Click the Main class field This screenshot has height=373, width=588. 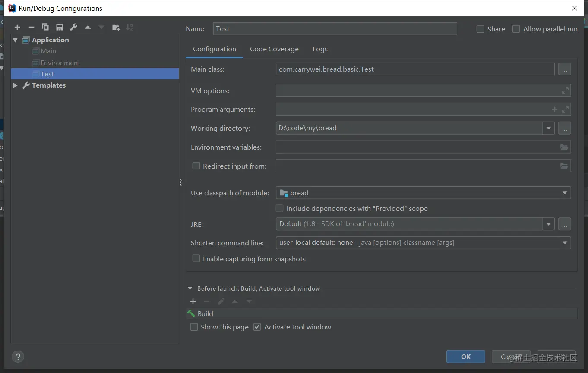415,69
